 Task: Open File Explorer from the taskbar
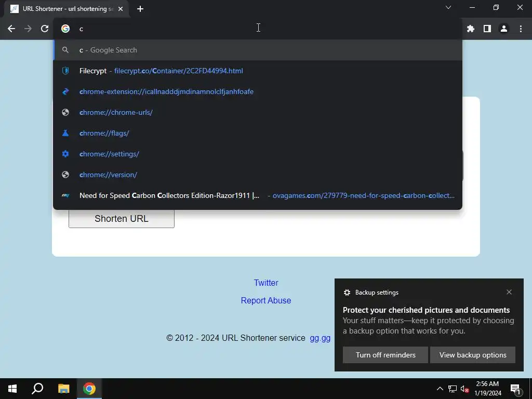63,389
